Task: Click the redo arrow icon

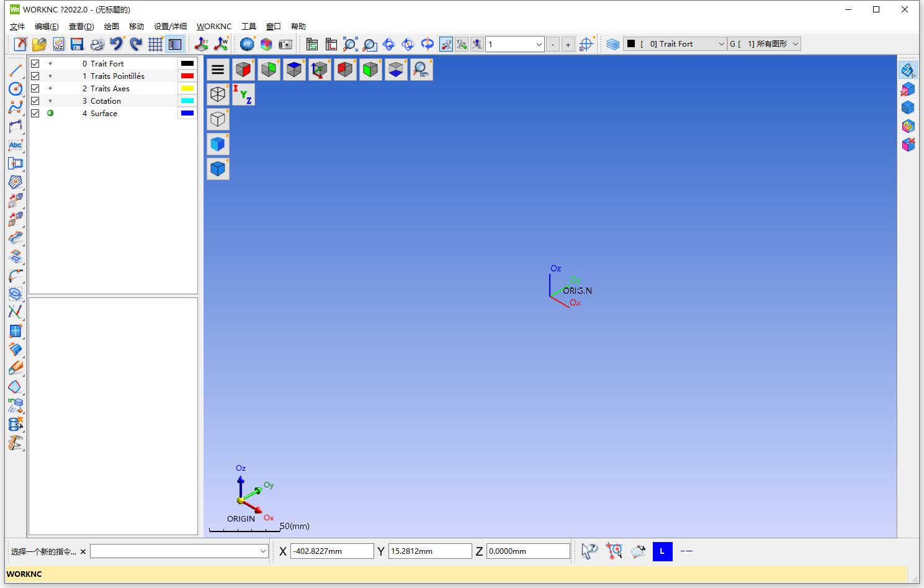Action: (136, 44)
